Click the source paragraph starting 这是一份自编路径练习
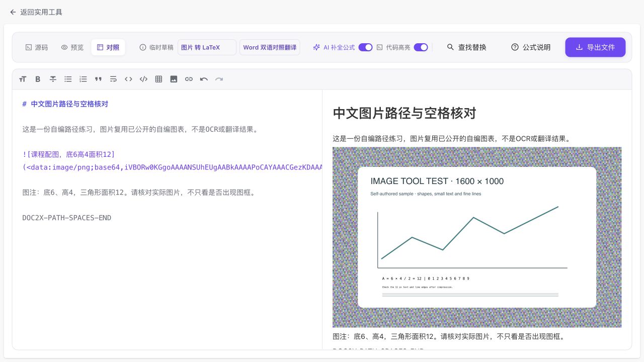This screenshot has width=644, height=362. pos(140,129)
